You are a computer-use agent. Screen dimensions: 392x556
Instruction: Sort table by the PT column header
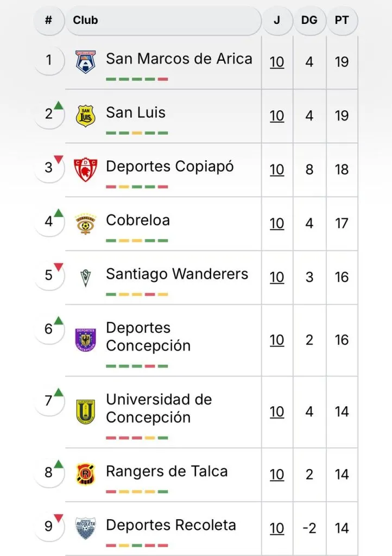[x=342, y=21]
